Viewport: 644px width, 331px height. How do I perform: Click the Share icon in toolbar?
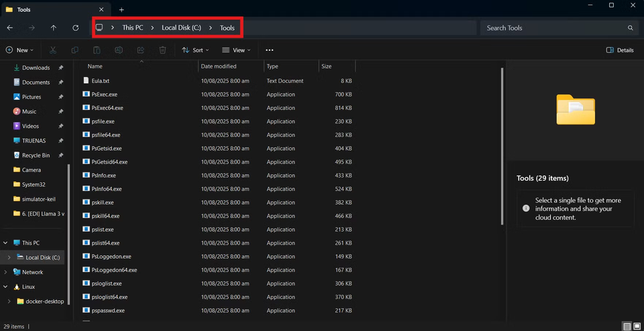pyautogui.click(x=140, y=50)
